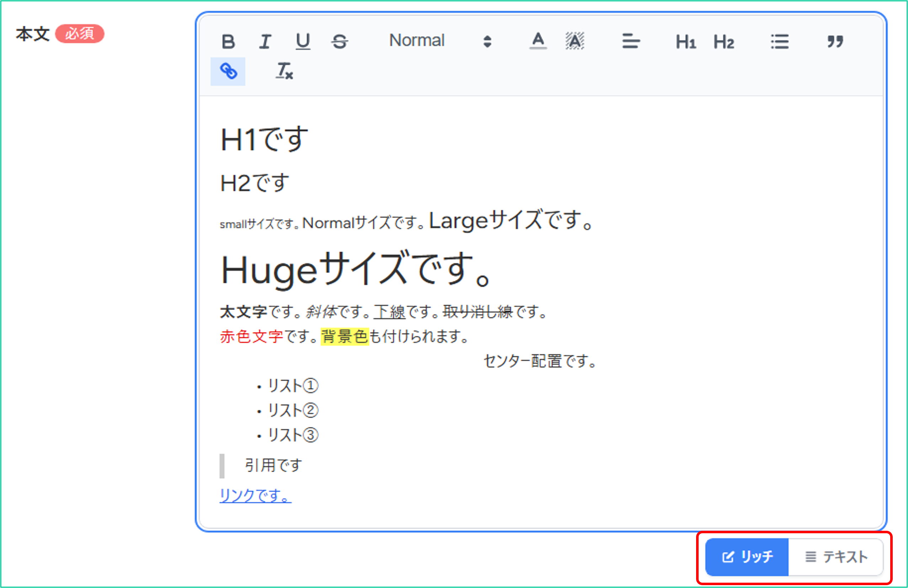The height and width of the screenshot is (588, 908).
Task: Open the リンクです。 hyperlink
Action: click(255, 496)
